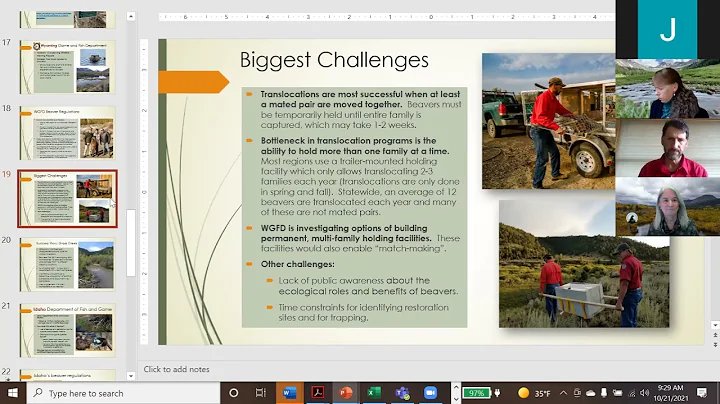Click the 97% battery indicator

[x=476, y=393]
